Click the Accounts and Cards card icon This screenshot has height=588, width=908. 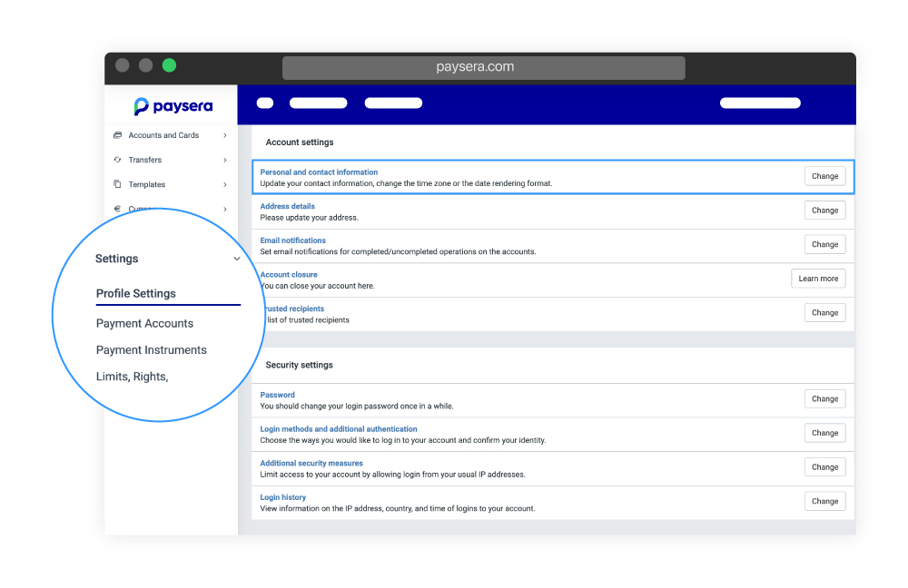point(117,135)
